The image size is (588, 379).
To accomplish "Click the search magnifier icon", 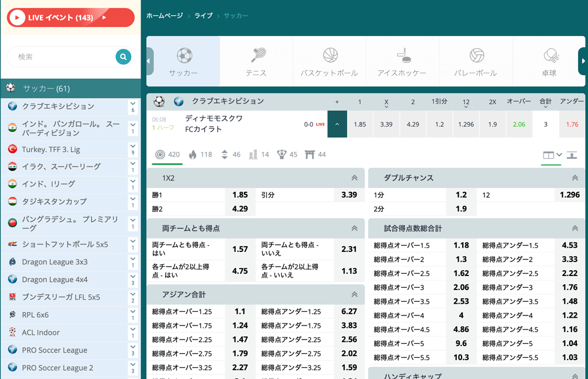I will click(123, 56).
